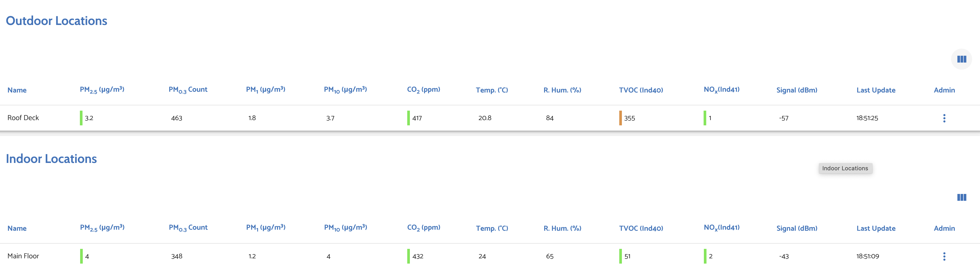Image resolution: width=980 pixels, height=267 pixels.
Task: Open column chooser for Indoor Locations table
Action: click(961, 197)
